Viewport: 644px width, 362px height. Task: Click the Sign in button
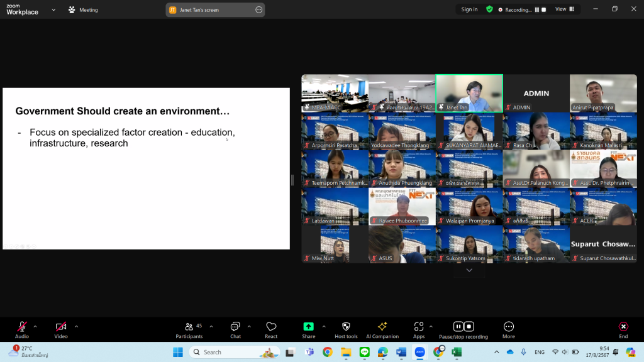[x=469, y=9]
